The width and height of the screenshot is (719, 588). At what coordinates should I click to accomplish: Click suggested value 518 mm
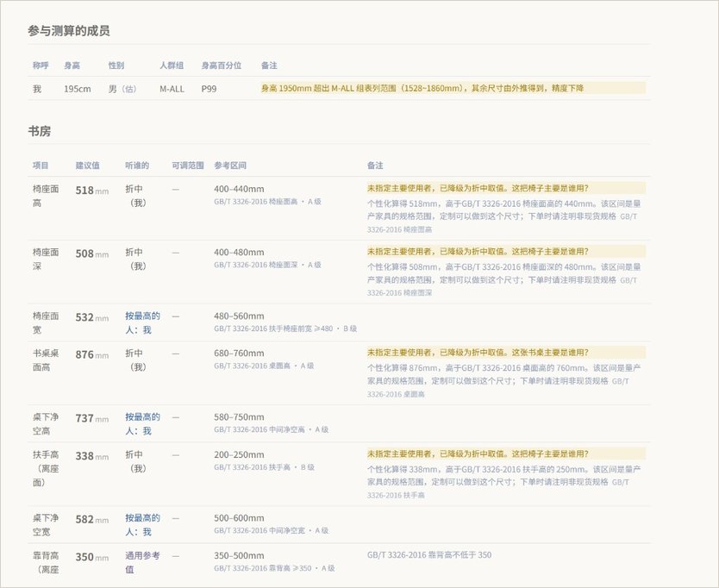tap(92, 191)
